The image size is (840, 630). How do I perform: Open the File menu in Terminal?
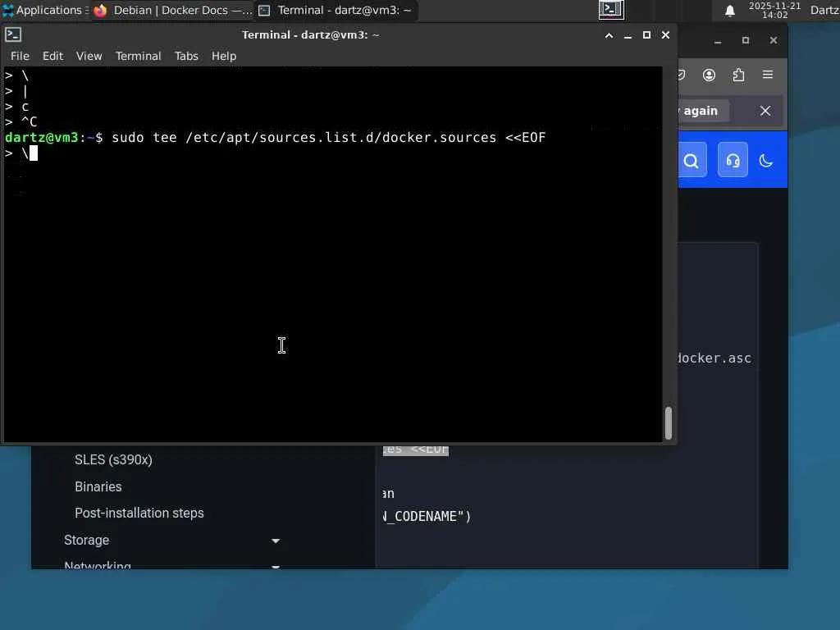(x=20, y=56)
